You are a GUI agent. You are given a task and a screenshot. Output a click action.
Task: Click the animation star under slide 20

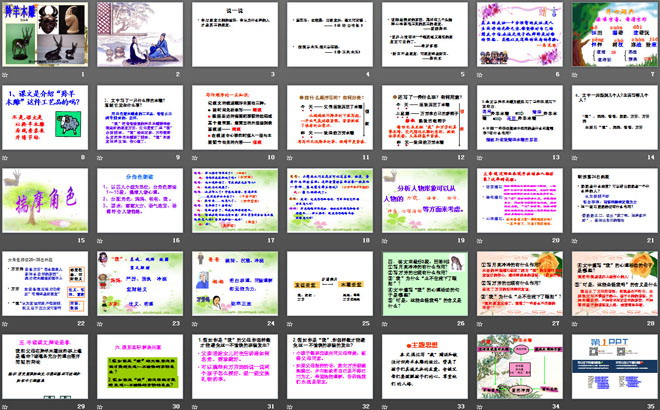[480, 241]
